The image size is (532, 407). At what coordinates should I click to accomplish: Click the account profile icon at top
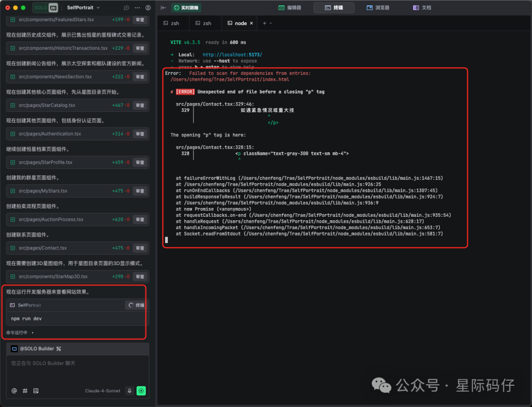click(x=148, y=8)
